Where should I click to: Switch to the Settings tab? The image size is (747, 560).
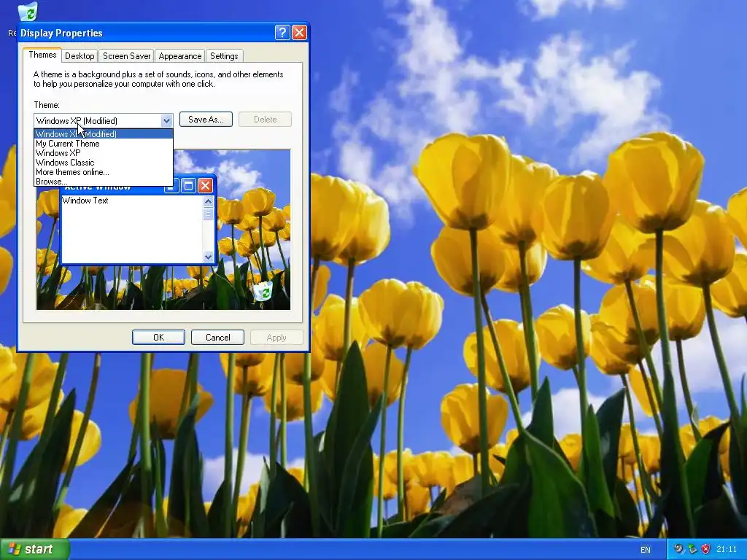coord(224,55)
